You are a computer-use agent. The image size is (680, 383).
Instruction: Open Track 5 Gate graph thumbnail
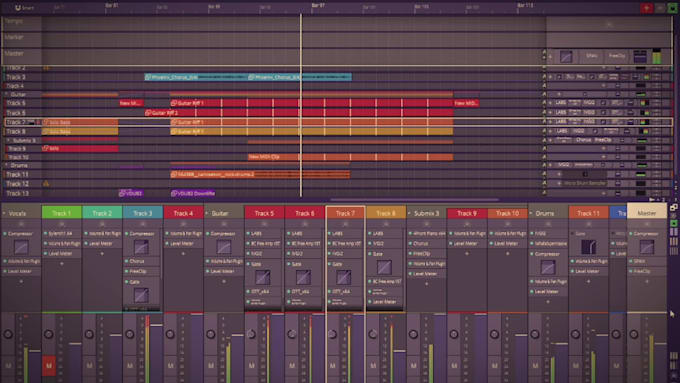click(x=263, y=277)
